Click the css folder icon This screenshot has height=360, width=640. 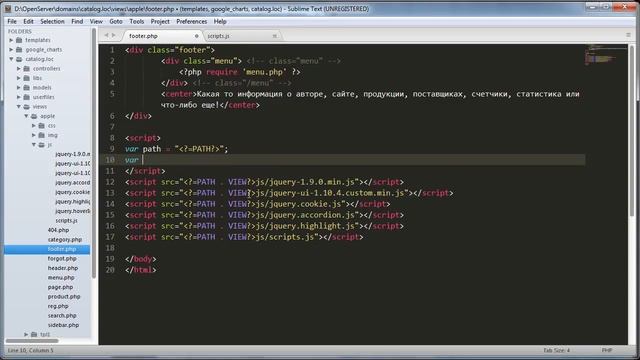[42, 126]
